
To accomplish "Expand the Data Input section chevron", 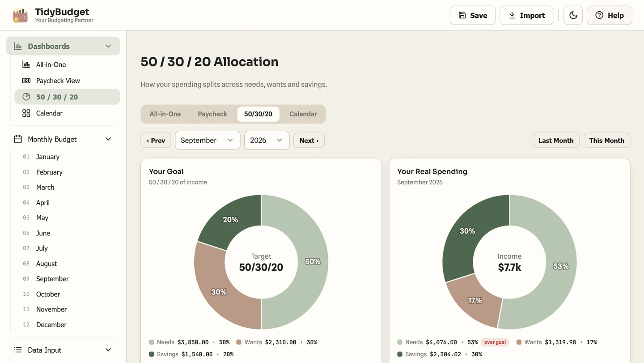I will [x=108, y=350].
